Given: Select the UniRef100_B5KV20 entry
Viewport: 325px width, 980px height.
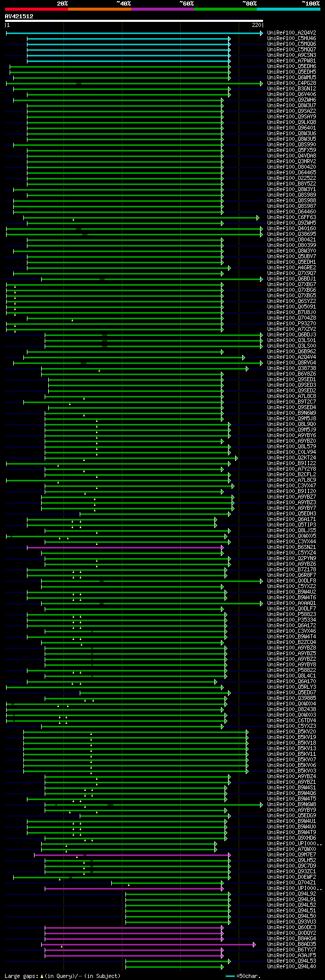Looking at the screenshot, I should [291, 732].
